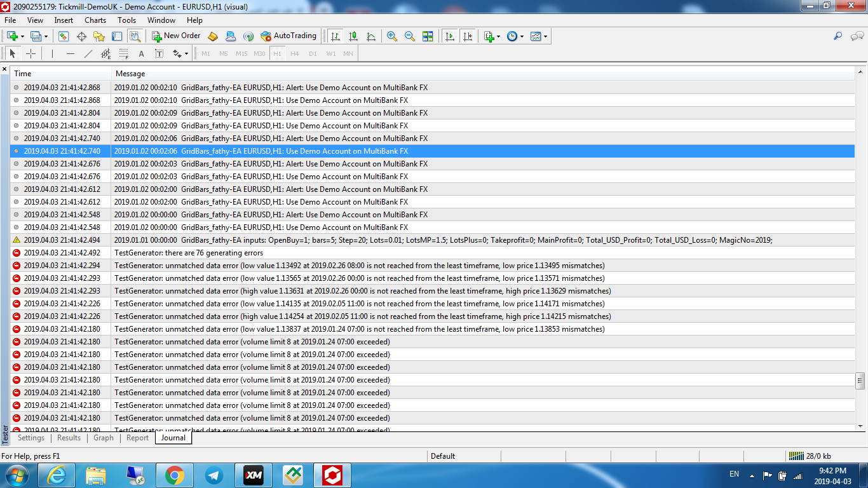
Task: Switch to the M15 timeframe
Action: coord(241,54)
